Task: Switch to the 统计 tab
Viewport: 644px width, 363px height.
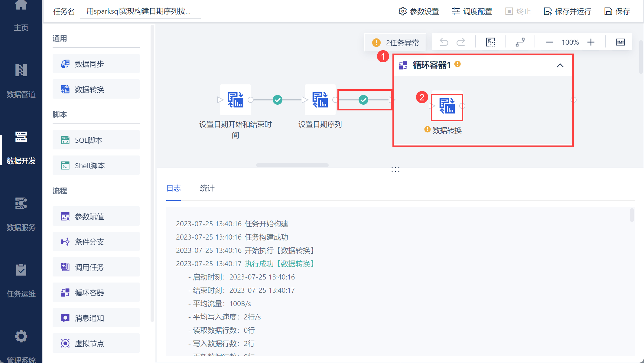Action: pos(207,188)
